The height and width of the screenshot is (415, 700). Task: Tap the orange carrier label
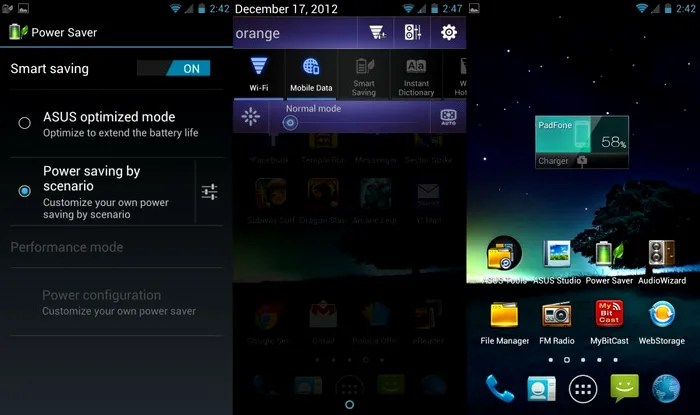258,33
